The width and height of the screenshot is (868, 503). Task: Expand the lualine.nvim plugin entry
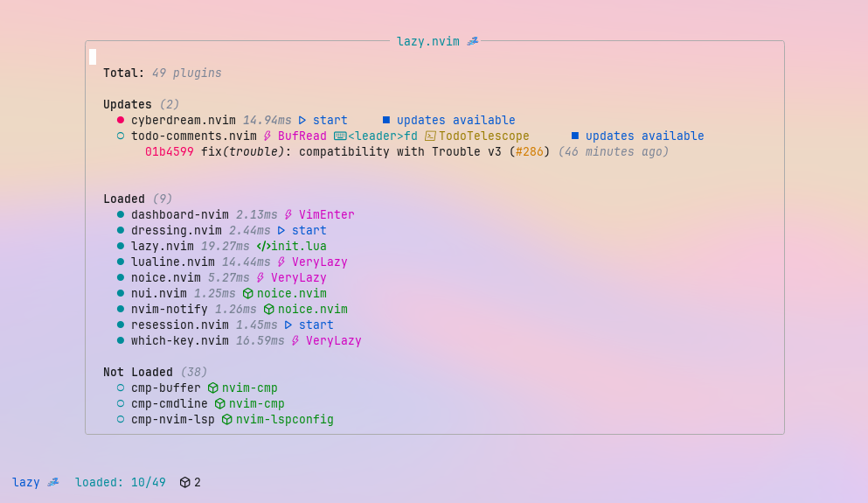(173, 262)
